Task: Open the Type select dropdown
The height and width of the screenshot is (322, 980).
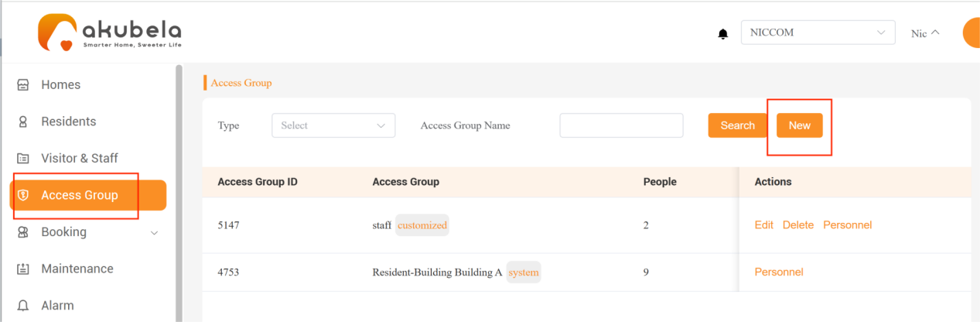Action: pyautogui.click(x=333, y=125)
